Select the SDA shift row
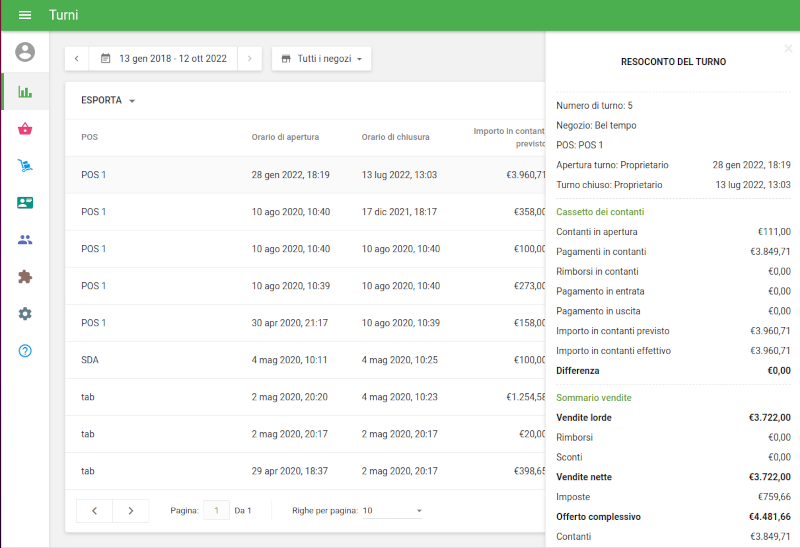 click(x=300, y=360)
